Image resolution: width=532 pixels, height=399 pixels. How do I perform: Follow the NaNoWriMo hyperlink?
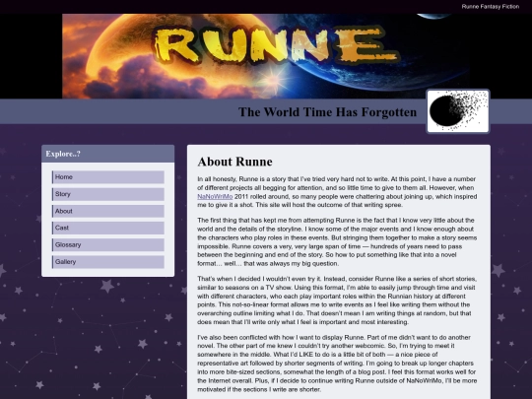click(x=215, y=196)
